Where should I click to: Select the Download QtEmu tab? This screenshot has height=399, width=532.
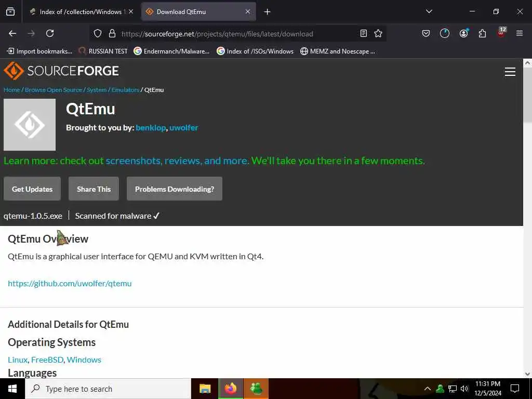click(198, 12)
